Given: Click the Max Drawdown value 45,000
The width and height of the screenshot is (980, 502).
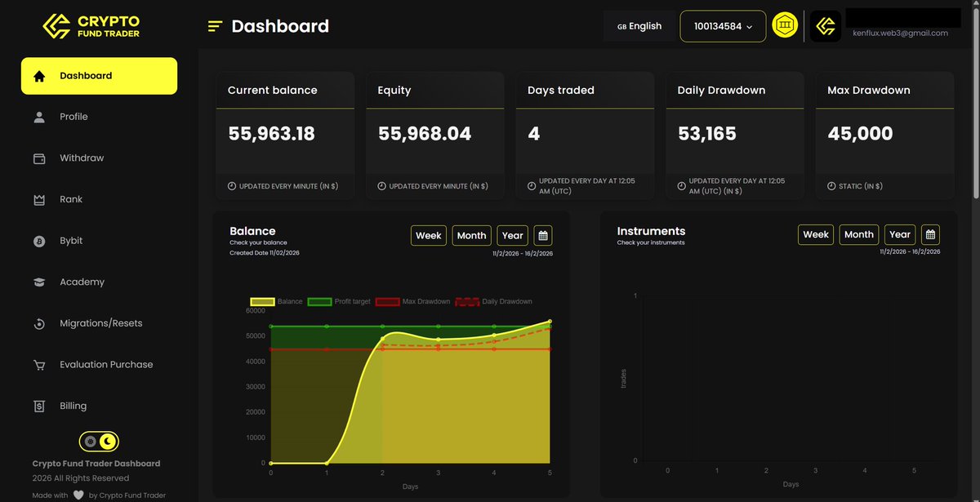Looking at the screenshot, I should pos(860,134).
